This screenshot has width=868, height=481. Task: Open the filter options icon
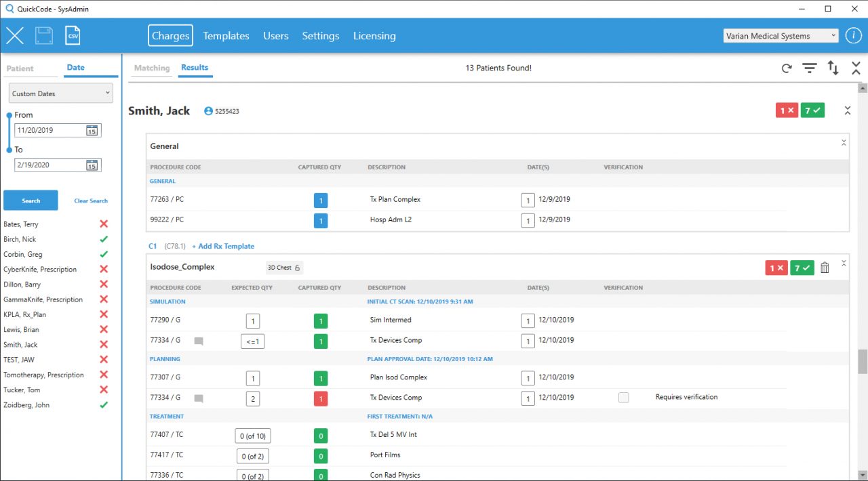(810, 68)
